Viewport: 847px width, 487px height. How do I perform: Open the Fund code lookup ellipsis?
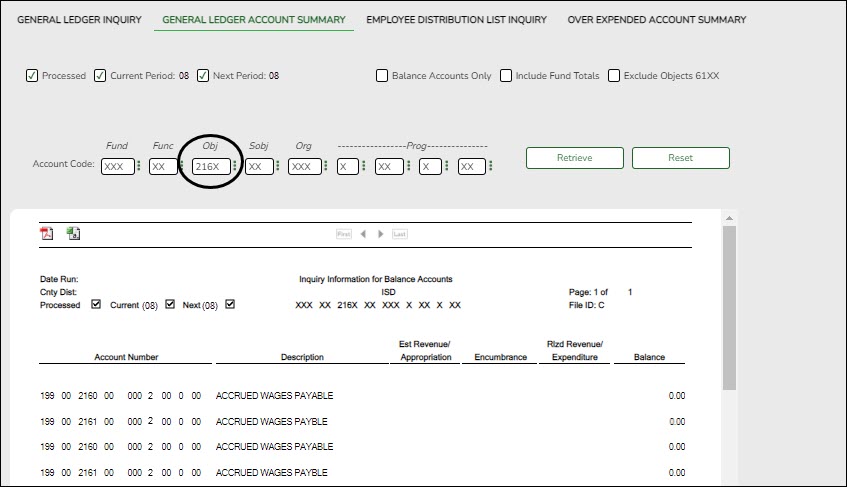point(139,167)
